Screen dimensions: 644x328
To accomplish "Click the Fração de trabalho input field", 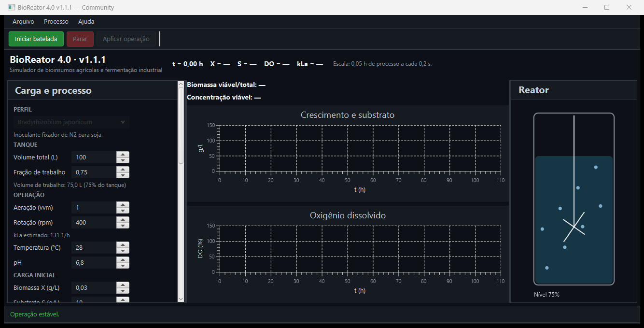I will [x=94, y=172].
